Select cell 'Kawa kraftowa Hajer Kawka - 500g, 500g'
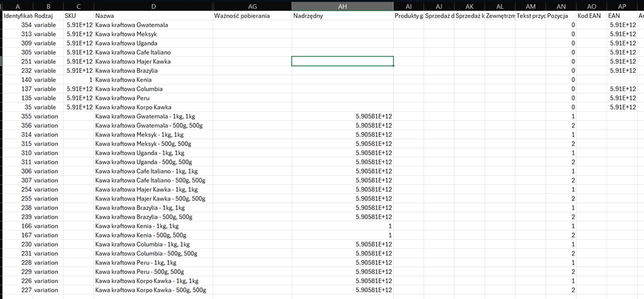Viewport: 644px width, 299px height. click(153, 198)
